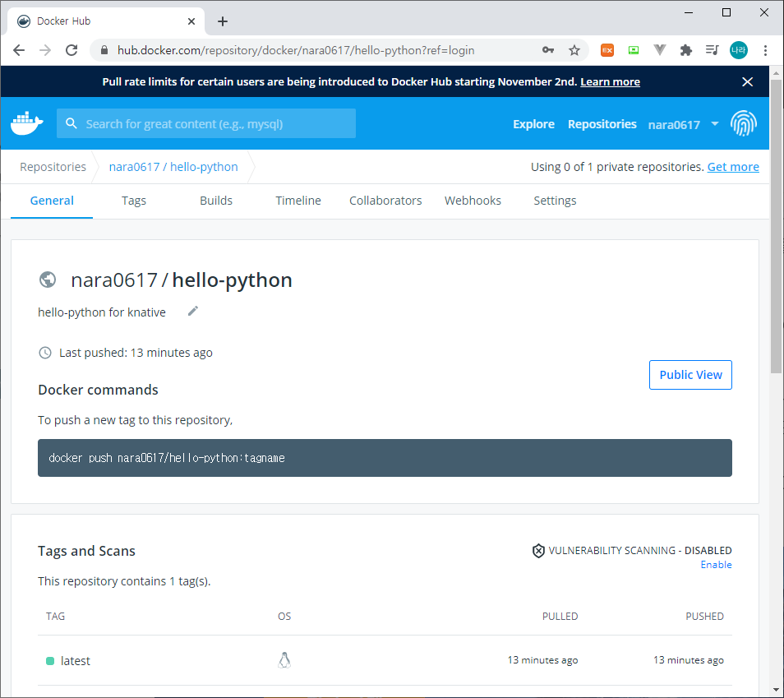784x698 pixels.
Task: Click the orange extension icon
Action: tap(607, 50)
